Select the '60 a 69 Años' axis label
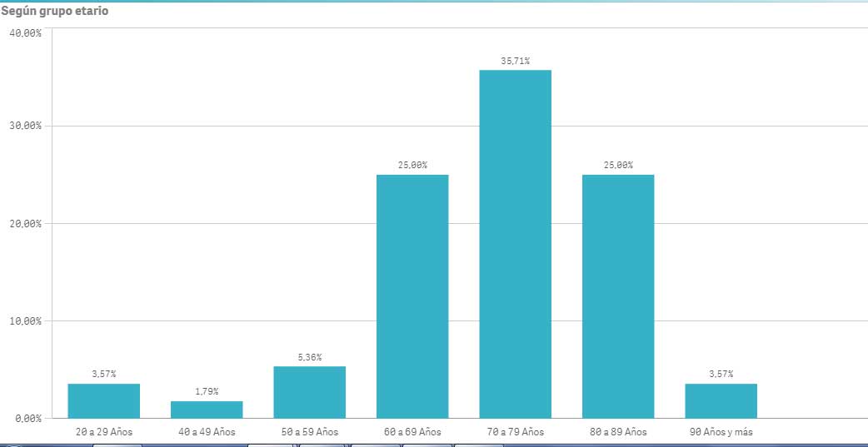Screen dimensions: 868x447 (x=412, y=432)
